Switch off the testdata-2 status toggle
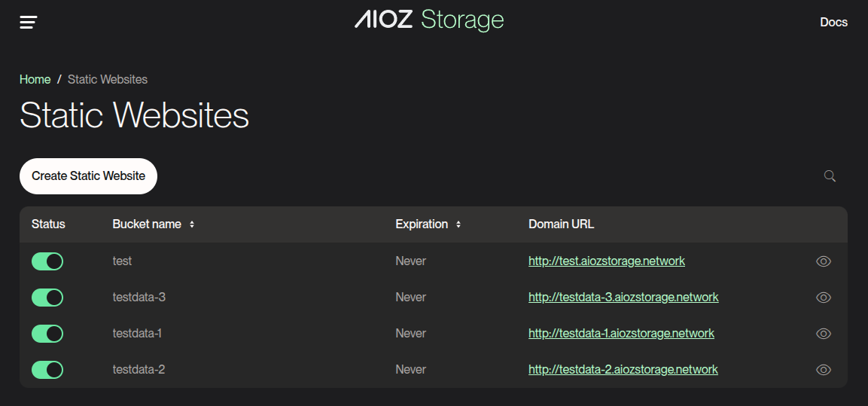This screenshot has width=868, height=406. pyautogui.click(x=47, y=370)
